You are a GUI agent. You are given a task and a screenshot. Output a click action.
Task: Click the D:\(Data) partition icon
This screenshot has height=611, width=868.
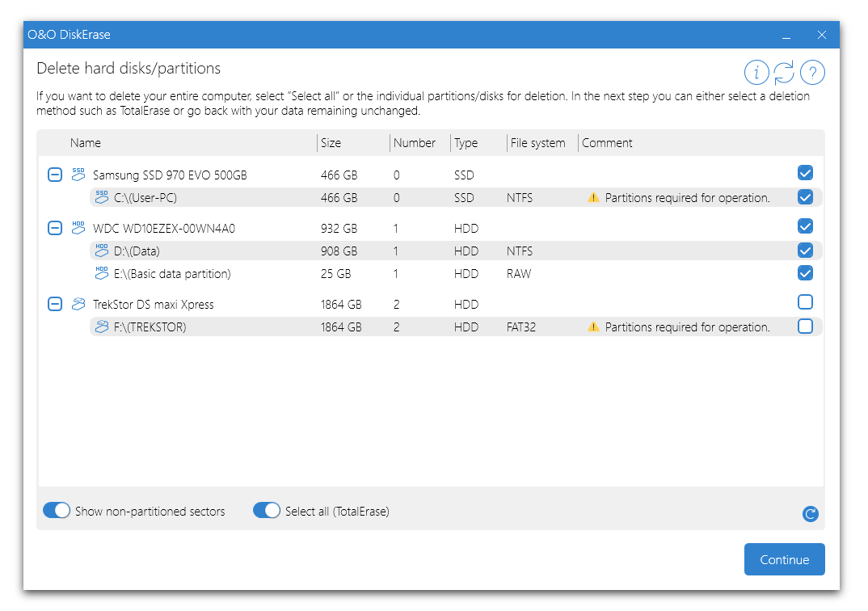pos(101,251)
